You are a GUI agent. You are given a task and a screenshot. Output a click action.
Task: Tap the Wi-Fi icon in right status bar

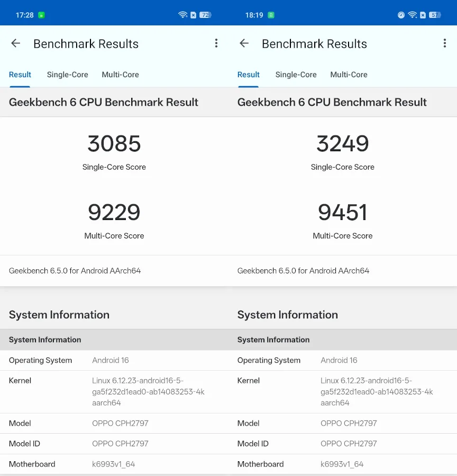[412, 15]
